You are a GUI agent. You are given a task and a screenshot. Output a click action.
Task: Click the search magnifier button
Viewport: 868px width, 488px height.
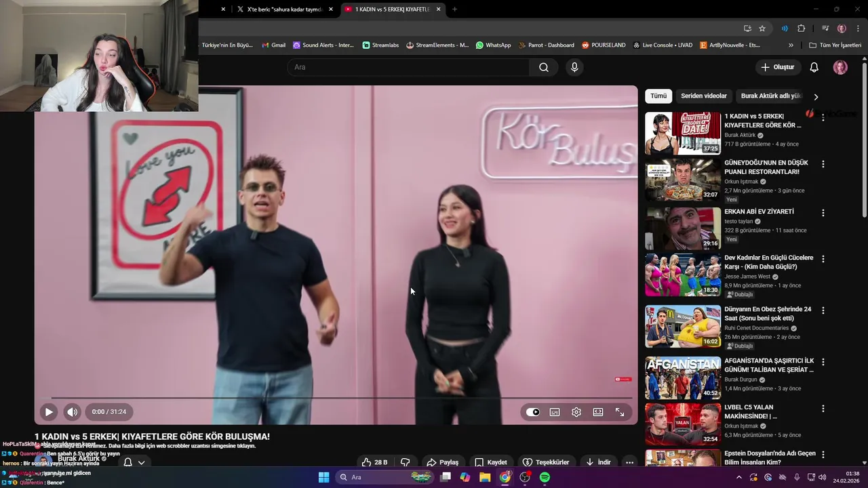coord(544,67)
